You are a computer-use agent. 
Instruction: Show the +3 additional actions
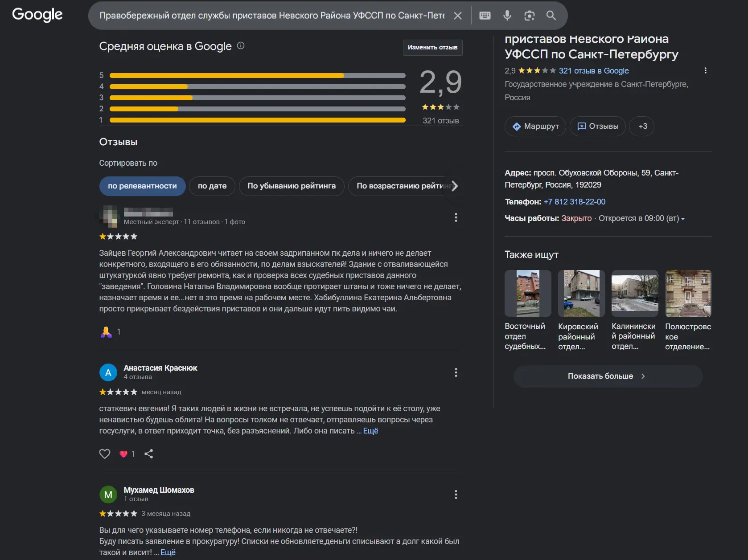coord(642,127)
